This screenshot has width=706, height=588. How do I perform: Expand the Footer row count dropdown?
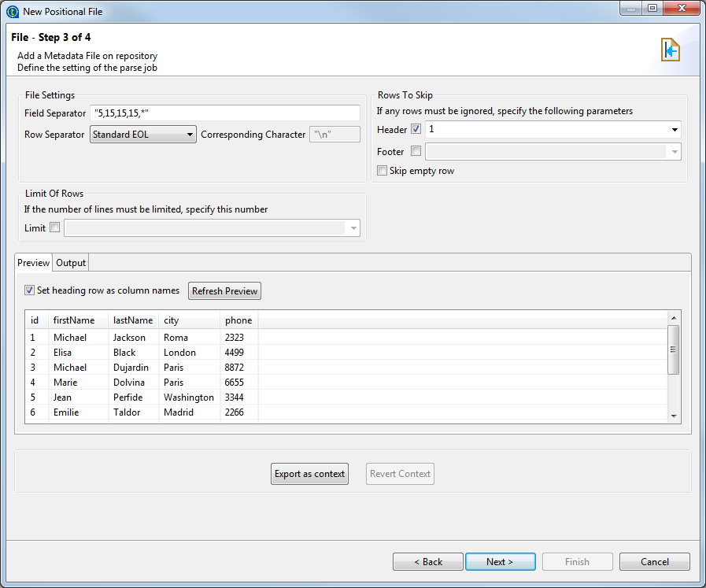[x=675, y=152]
